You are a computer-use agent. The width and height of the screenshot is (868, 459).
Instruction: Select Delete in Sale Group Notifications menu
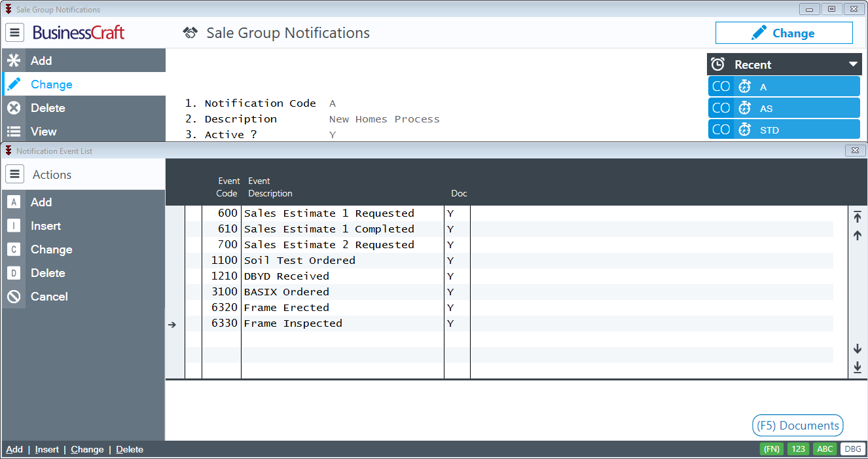tap(83, 107)
